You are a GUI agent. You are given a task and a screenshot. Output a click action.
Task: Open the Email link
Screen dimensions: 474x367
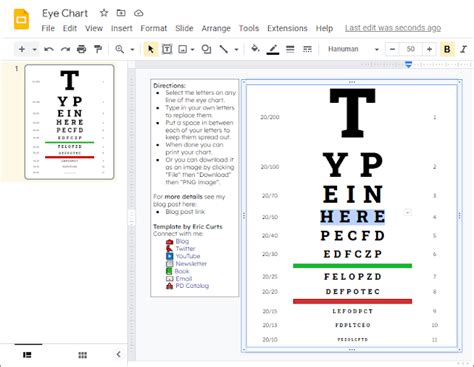coord(184,278)
